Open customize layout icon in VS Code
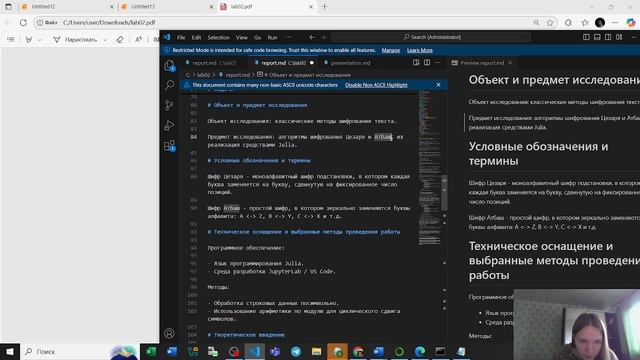Image resolution: width=640 pixels, height=360 pixels. click(x=619, y=37)
